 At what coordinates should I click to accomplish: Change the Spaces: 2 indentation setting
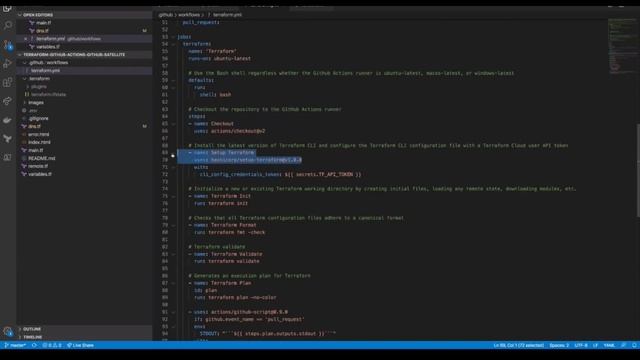559,345
